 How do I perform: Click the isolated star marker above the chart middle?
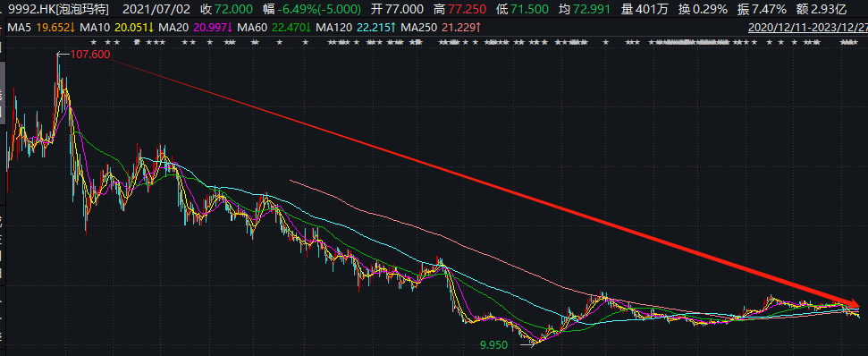click(605, 42)
